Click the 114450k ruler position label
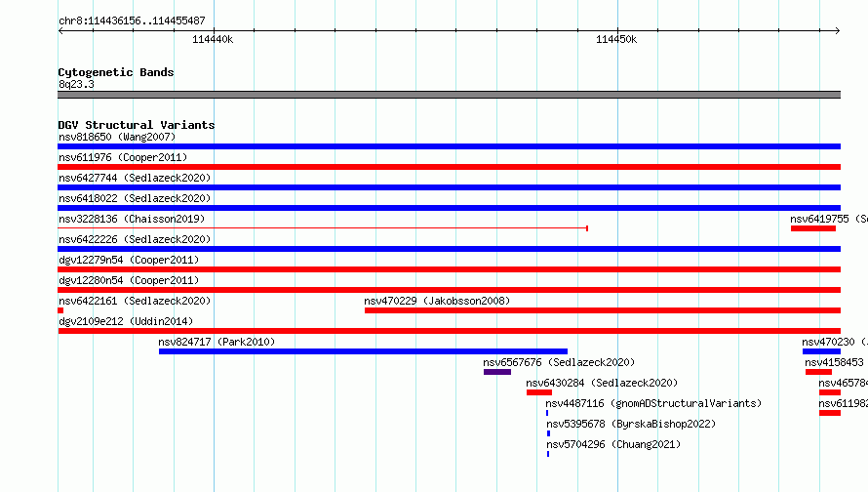 (616, 39)
